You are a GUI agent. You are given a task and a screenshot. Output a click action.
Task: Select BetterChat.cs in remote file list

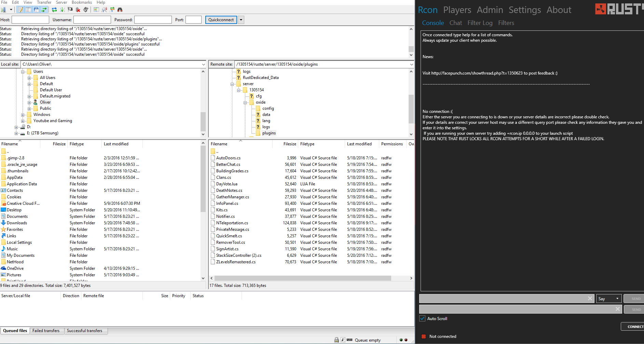point(228,164)
